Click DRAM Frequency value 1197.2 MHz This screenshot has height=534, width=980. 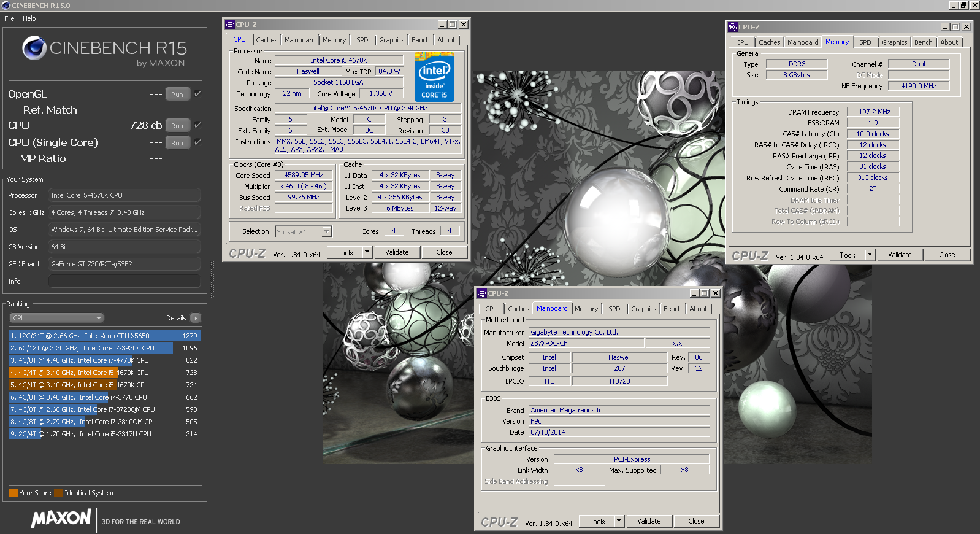[x=873, y=112]
